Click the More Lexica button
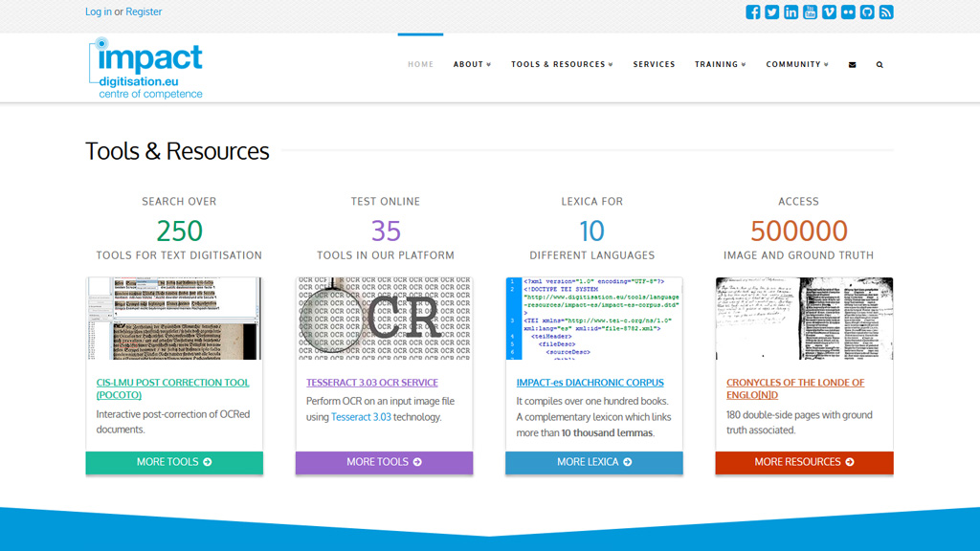The height and width of the screenshot is (551, 980). [594, 462]
